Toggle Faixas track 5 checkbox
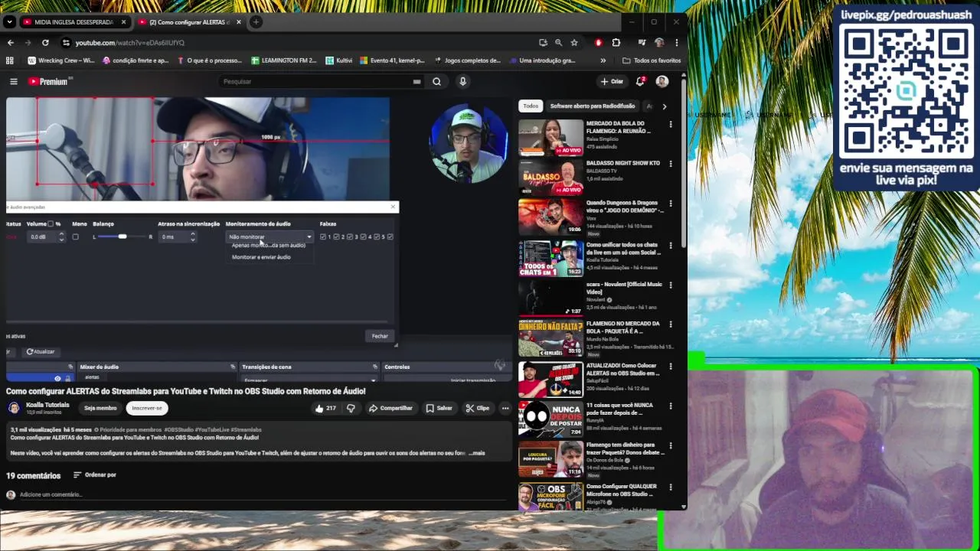The height and width of the screenshot is (551, 980). point(377,237)
